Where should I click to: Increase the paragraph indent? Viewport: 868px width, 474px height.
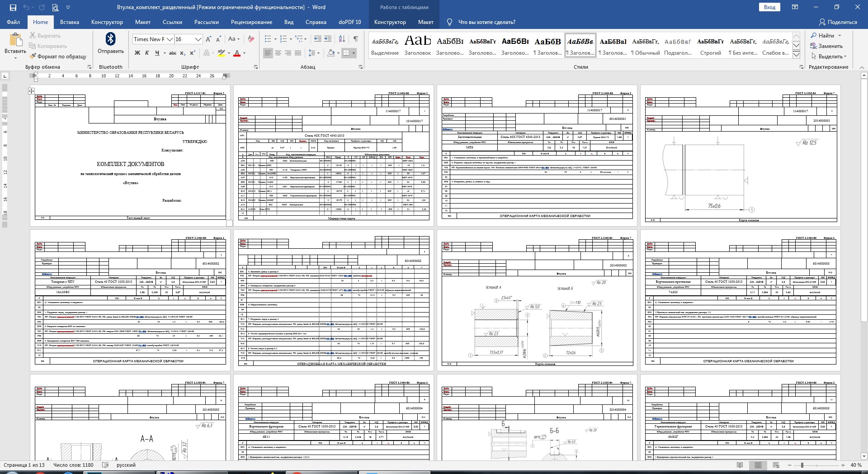[328, 39]
